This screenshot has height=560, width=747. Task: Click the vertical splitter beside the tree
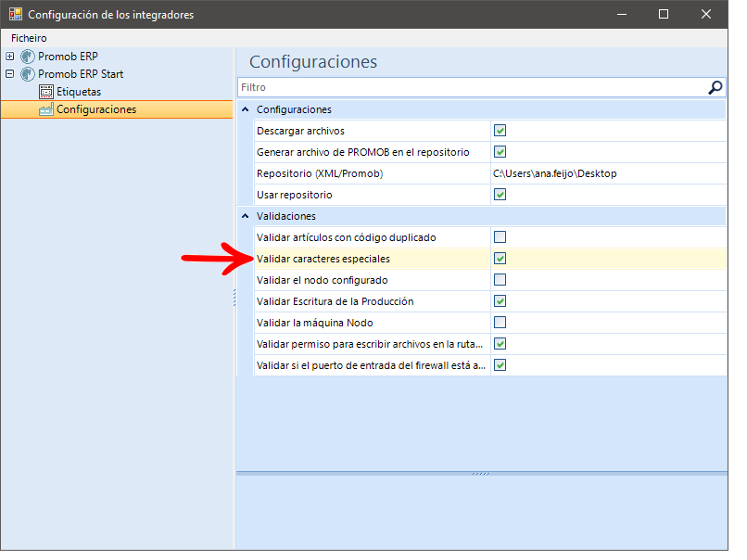pyautogui.click(x=234, y=298)
